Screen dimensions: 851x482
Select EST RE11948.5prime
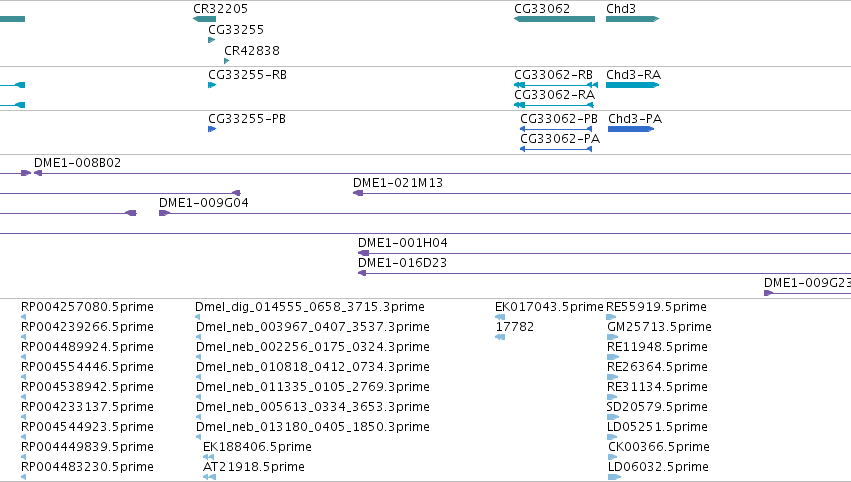coord(657,347)
